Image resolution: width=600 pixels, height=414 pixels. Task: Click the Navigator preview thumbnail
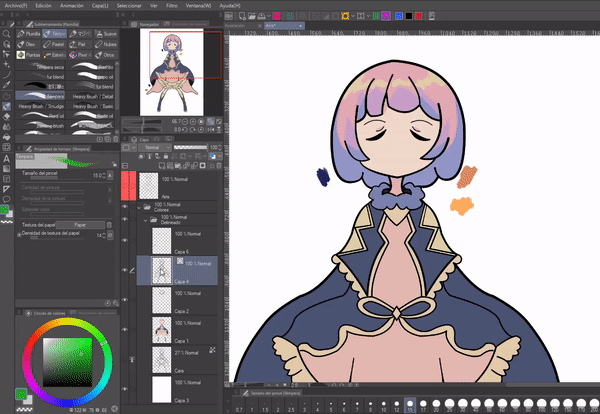tap(172, 72)
